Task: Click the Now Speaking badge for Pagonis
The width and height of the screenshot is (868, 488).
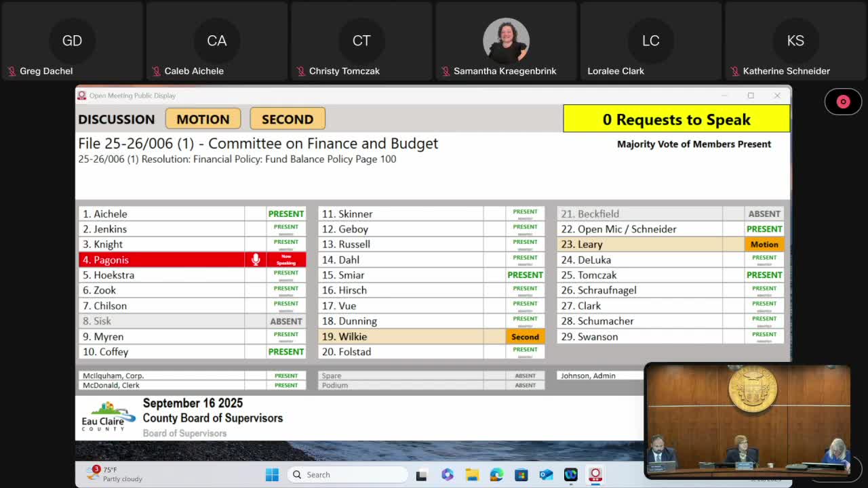Action: [286, 260]
